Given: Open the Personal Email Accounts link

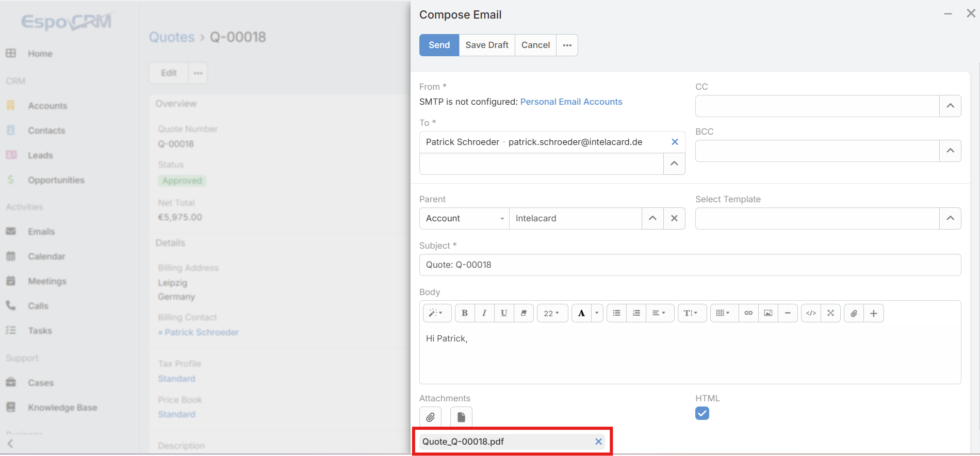Looking at the screenshot, I should 571,102.
